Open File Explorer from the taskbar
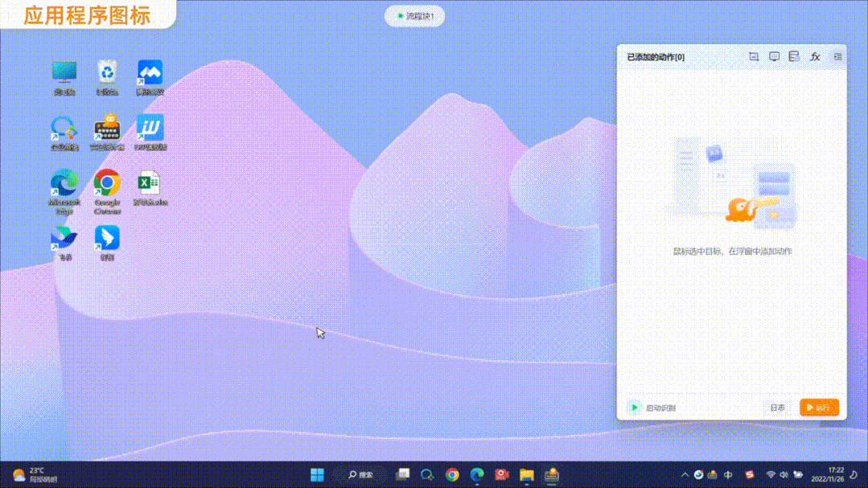 [526, 474]
